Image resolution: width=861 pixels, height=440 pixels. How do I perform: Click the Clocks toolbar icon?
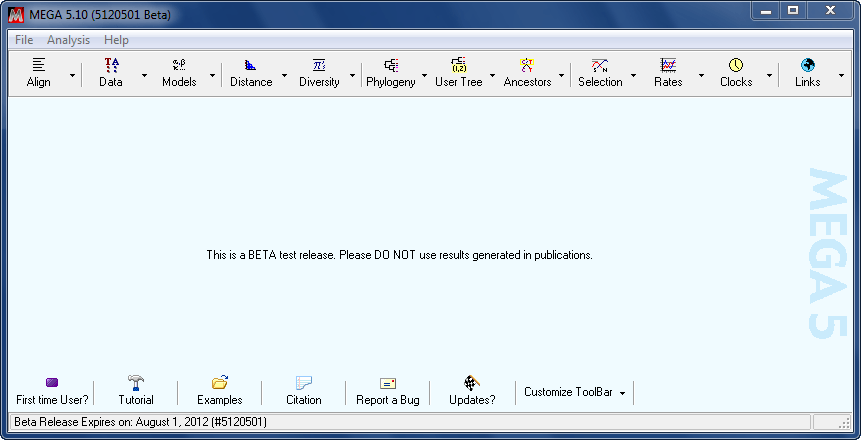[x=736, y=65]
